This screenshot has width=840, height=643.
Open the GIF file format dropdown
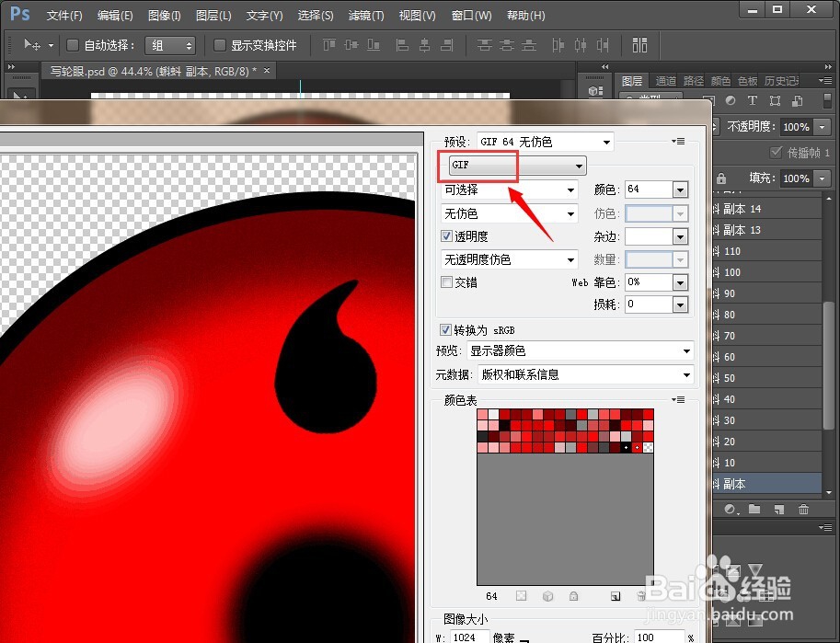[517, 165]
